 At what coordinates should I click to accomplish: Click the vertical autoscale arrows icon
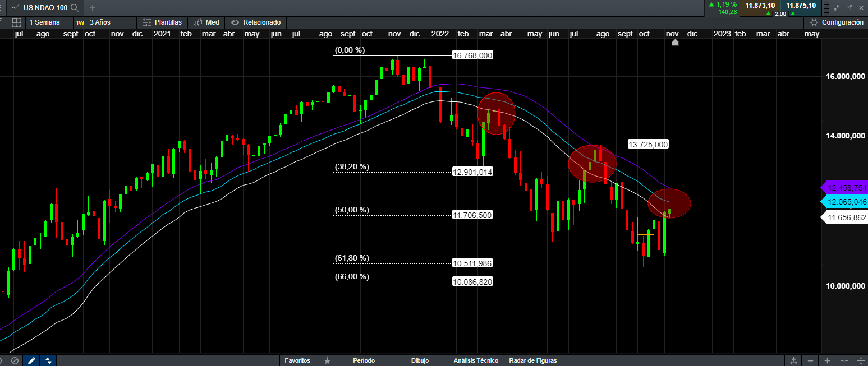[x=861, y=360]
